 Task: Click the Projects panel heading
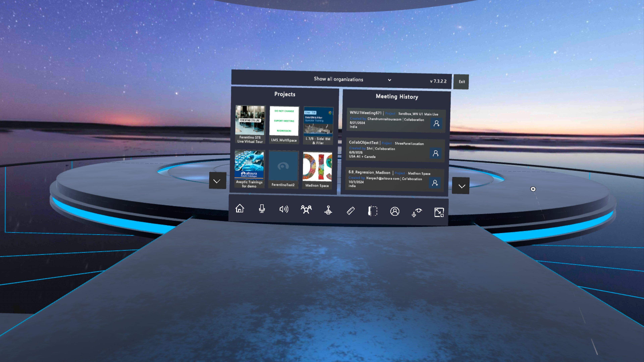tap(285, 94)
